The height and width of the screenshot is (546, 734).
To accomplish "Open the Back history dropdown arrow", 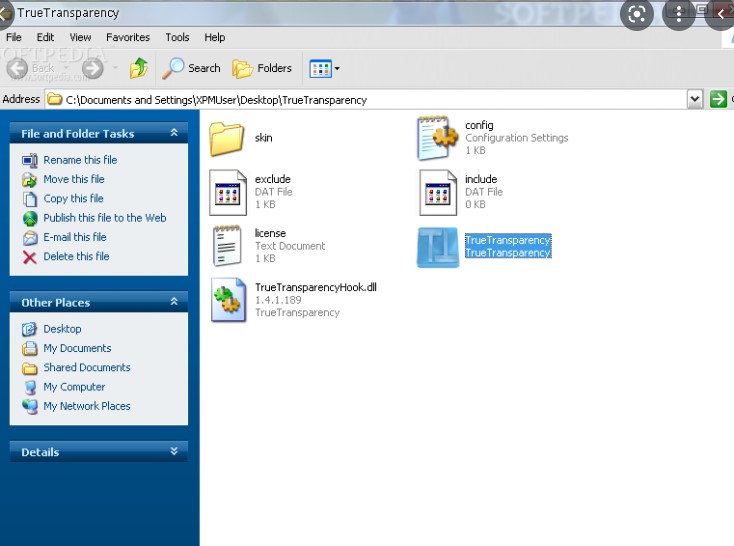I will click(66, 68).
